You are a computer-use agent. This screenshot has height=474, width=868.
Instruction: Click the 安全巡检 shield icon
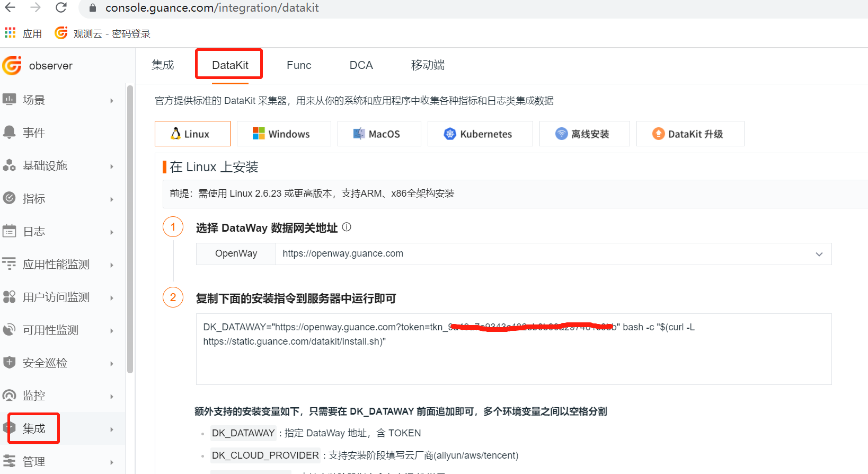click(x=9, y=363)
